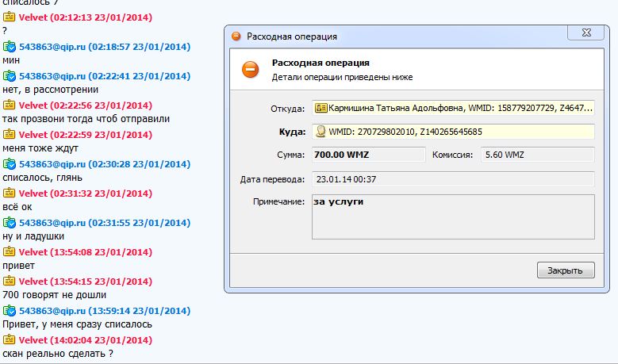The width and height of the screenshot is (618, 364).
Task: Click the small orange icon in dialog title bar
Action: (x=236, y=36)
